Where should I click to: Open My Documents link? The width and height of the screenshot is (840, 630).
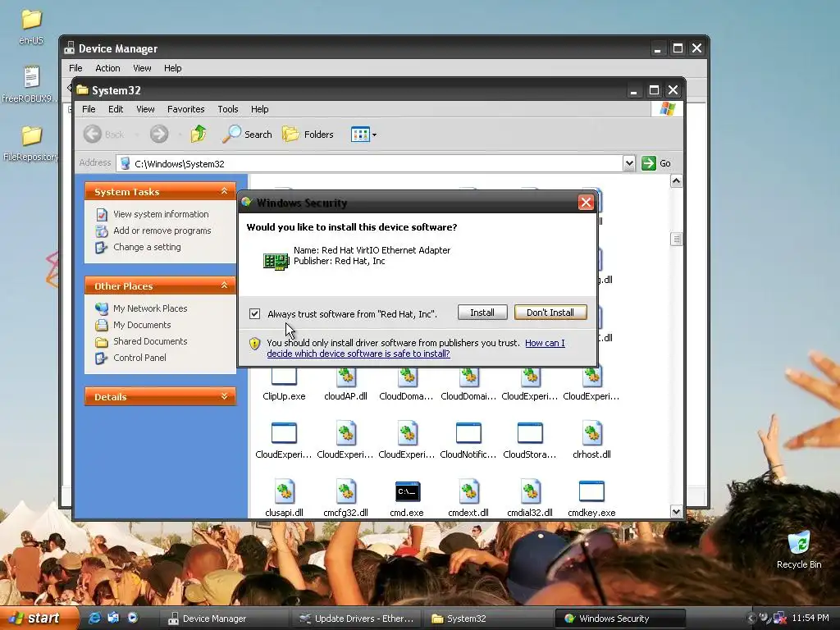coord(142,325)
